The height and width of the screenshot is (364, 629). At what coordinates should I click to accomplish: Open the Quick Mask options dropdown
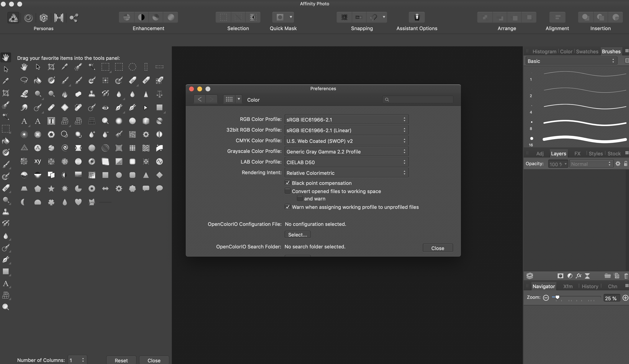pos(291,17)
